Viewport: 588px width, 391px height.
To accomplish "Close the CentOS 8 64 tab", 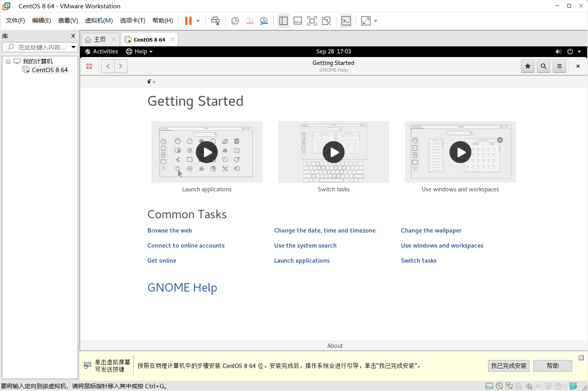I will 173,39.
